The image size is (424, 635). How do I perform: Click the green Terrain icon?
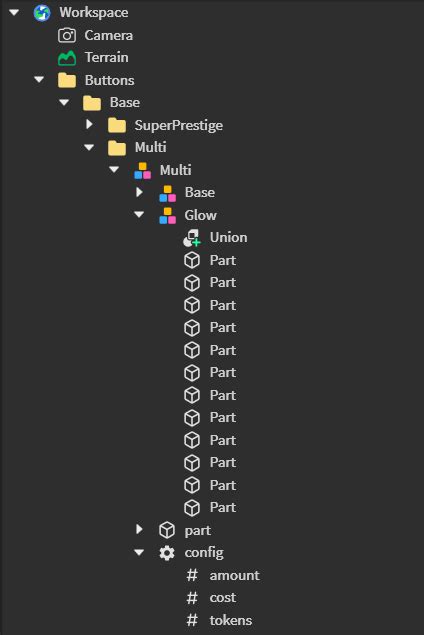coord(67,58)
